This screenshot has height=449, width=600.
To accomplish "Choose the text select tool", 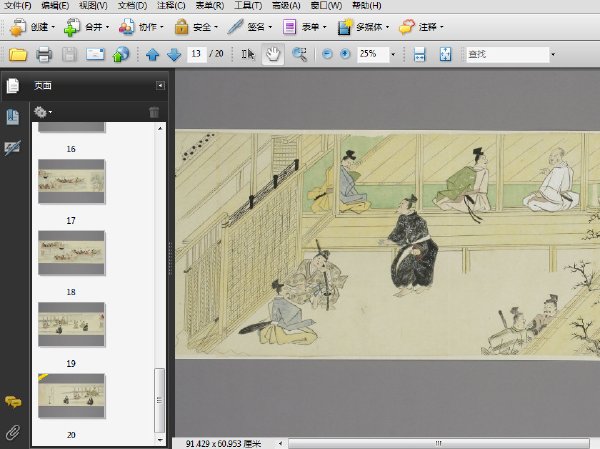I will (x=248, y=54).
